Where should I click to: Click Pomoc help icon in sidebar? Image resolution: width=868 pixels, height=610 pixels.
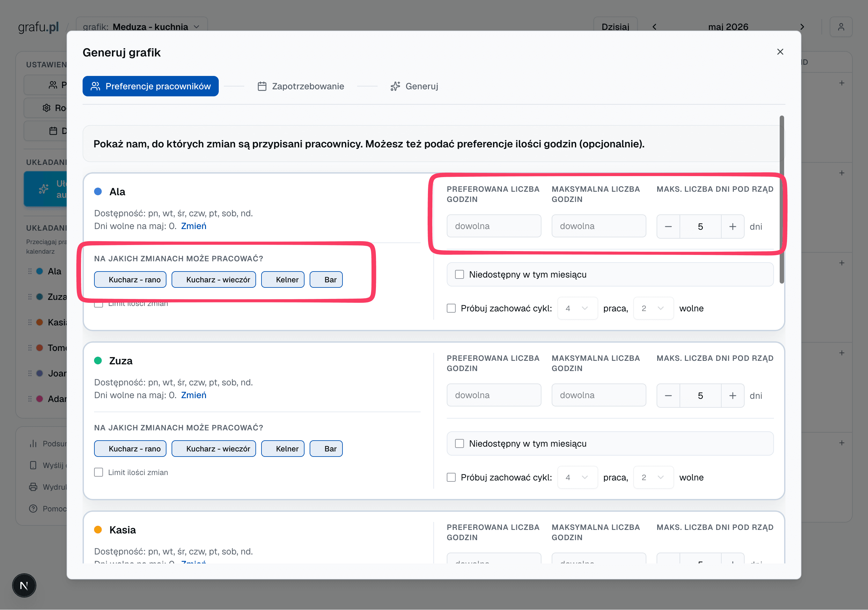click(33, 509)
